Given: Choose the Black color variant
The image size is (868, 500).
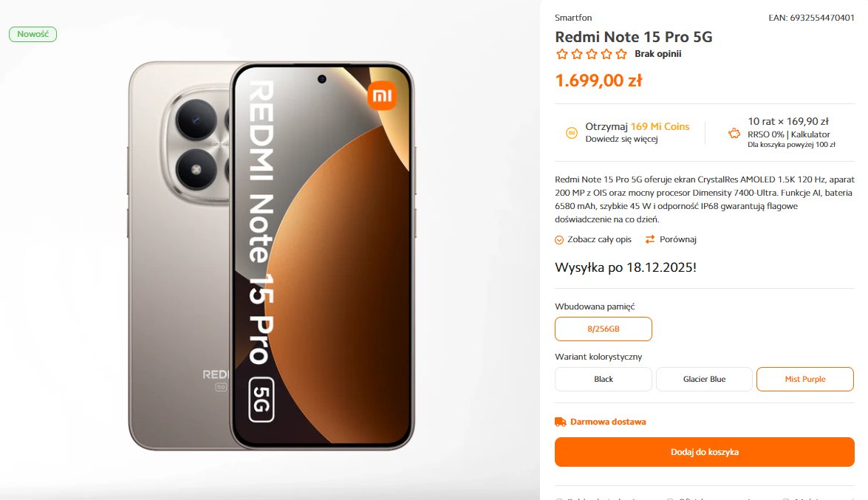Looking at the screenshot, I should coord(604,380).
